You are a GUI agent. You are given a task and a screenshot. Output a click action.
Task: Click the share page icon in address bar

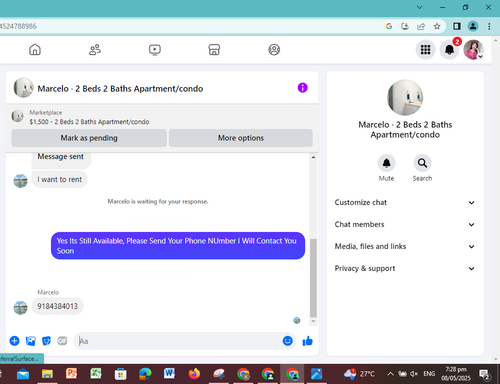421,26
